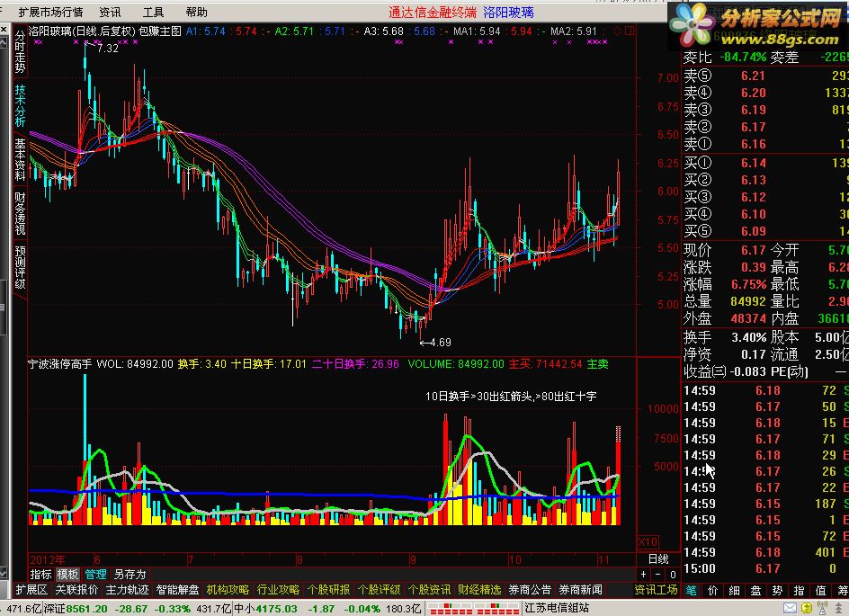This screenshot has width=849, height=616.
Task: Click the red diamond icon in chart header
Action: (x=617, y=31)
